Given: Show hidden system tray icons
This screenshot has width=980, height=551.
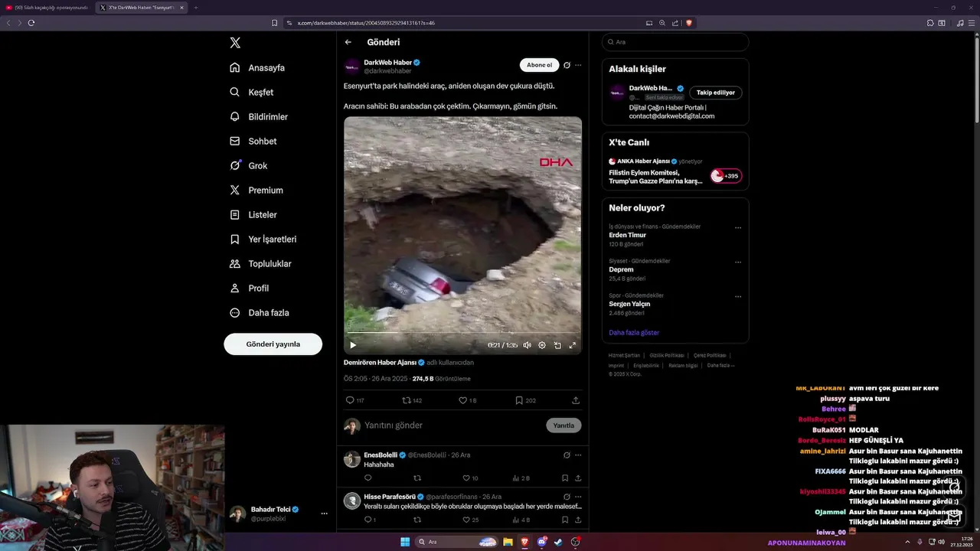Looking at the screenshot, I should pyautogui.click(x=907, y=542).
